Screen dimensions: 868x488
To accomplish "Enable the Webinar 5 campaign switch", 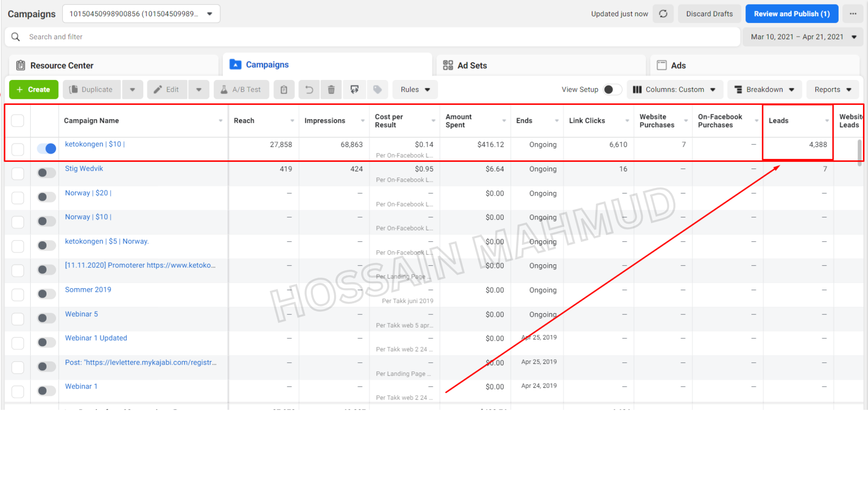I will click(47, 318).
